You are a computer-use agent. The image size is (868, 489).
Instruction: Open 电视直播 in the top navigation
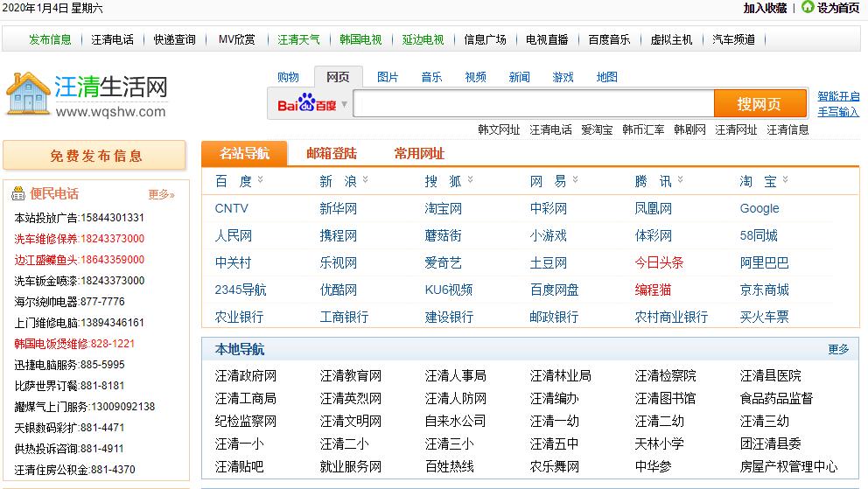pos(547,39)
